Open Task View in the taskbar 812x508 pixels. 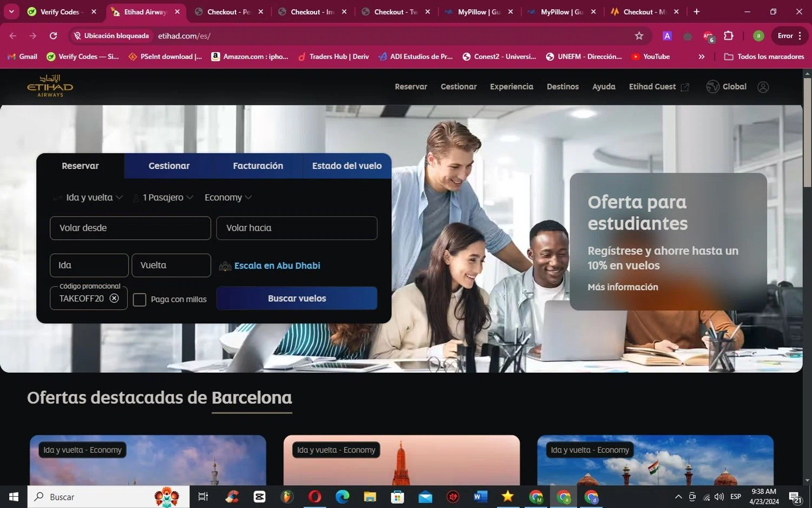coord(203,497)
